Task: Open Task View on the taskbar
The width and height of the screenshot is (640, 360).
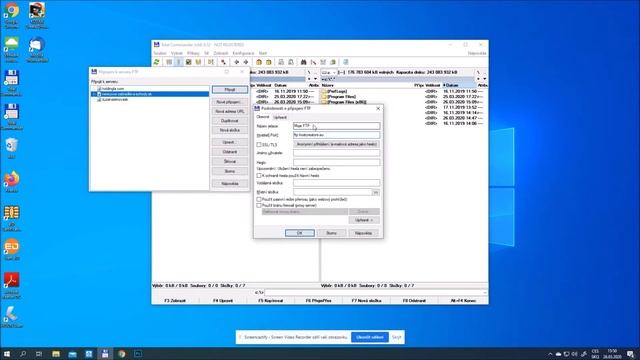Action: pyautogui.click(x=39, y=354)
